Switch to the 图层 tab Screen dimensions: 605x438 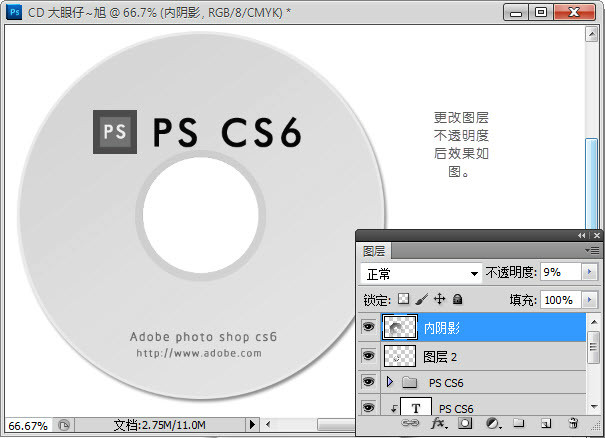(x=374, y=251)
